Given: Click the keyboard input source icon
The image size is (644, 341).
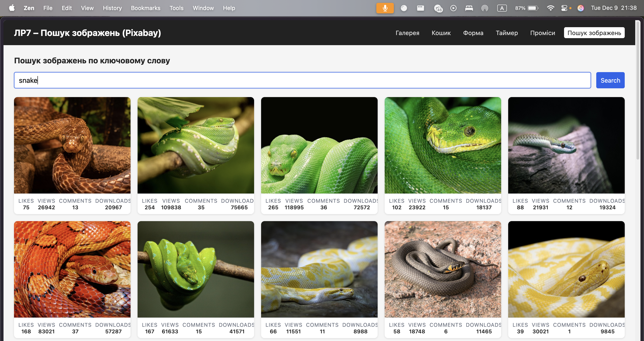Looking at the screenshot, I should point(502,8).
